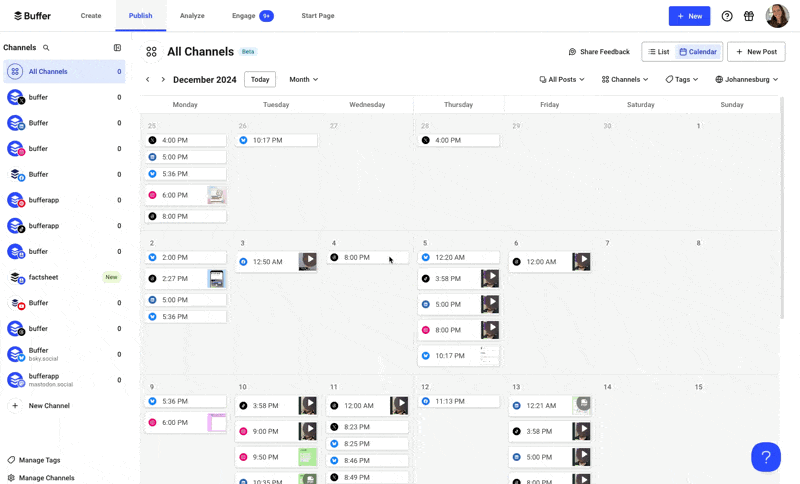This screenshot has height=484, width=800.
Task: Open the All Posts filter dropdown
Action: point(562,80)
